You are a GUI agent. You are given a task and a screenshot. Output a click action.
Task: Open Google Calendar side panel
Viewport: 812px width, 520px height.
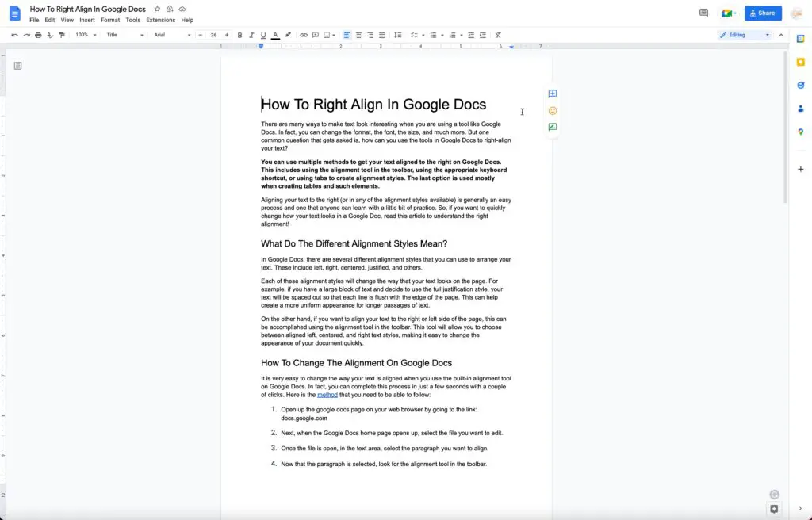pyautogui.click(x=801, y=39)
